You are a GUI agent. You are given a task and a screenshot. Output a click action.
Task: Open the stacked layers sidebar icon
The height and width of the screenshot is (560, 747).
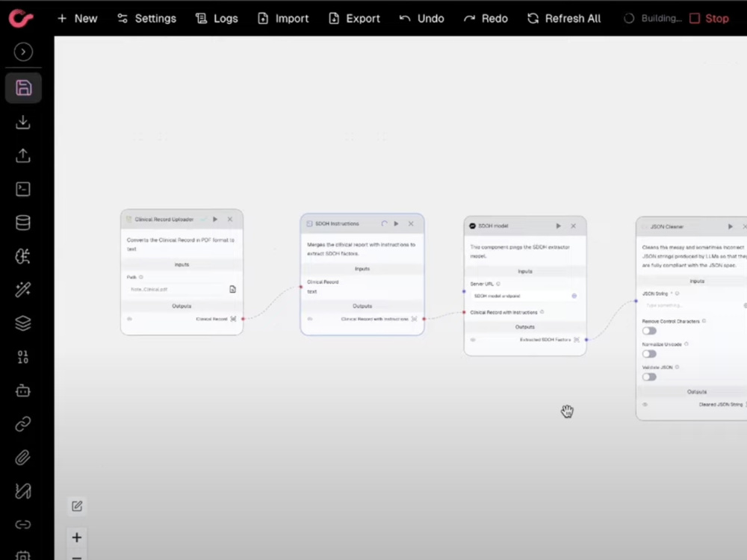coord(23,323)
